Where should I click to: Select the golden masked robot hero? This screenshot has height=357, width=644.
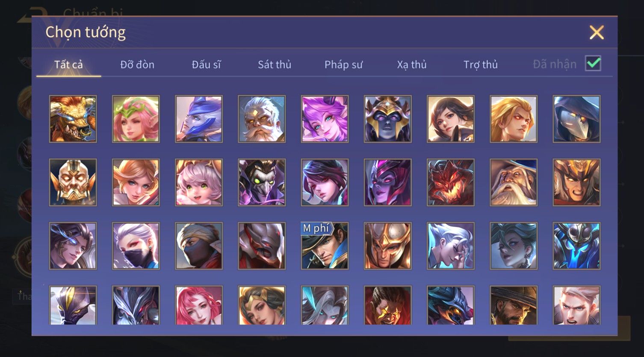tap(73, 182)
